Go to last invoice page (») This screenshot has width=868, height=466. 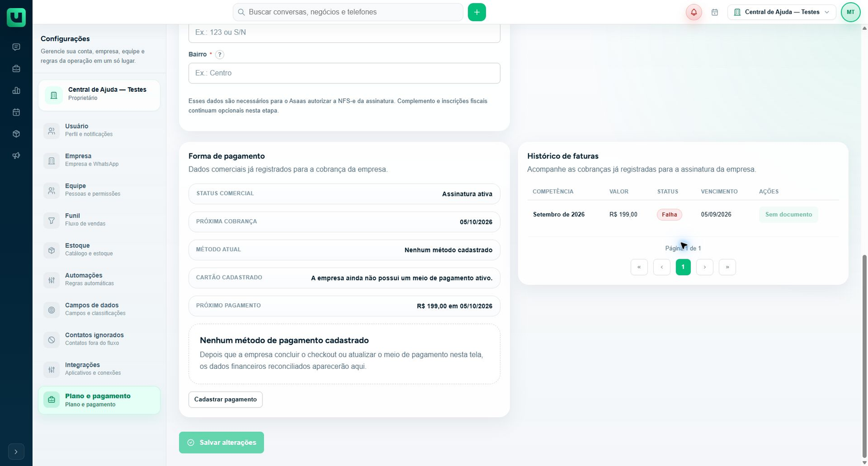click(727, 267)
